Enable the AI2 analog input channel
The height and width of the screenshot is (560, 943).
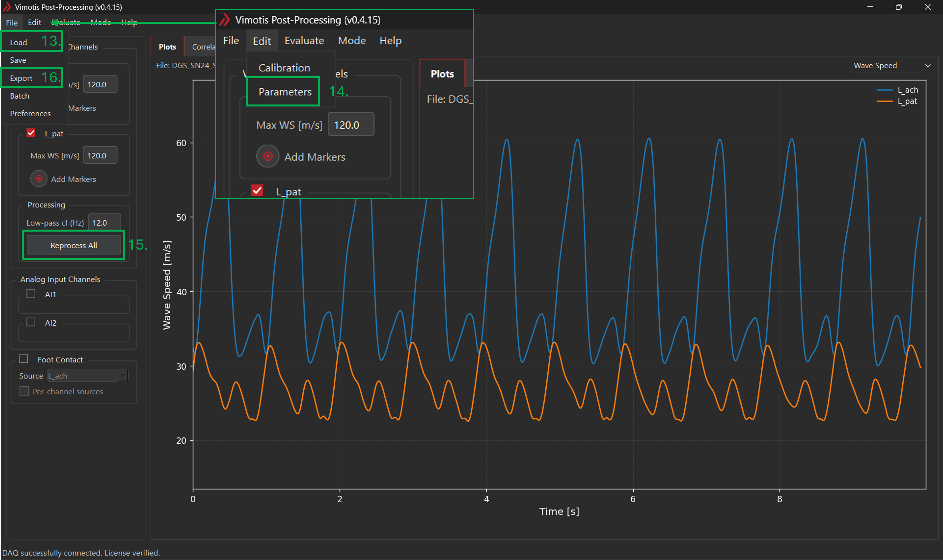pos(31,322)
